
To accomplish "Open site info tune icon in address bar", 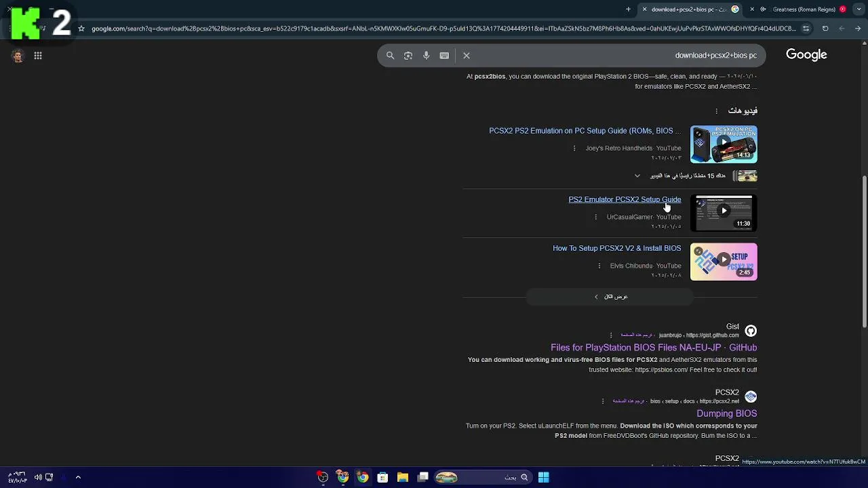I will coord(806,28).
